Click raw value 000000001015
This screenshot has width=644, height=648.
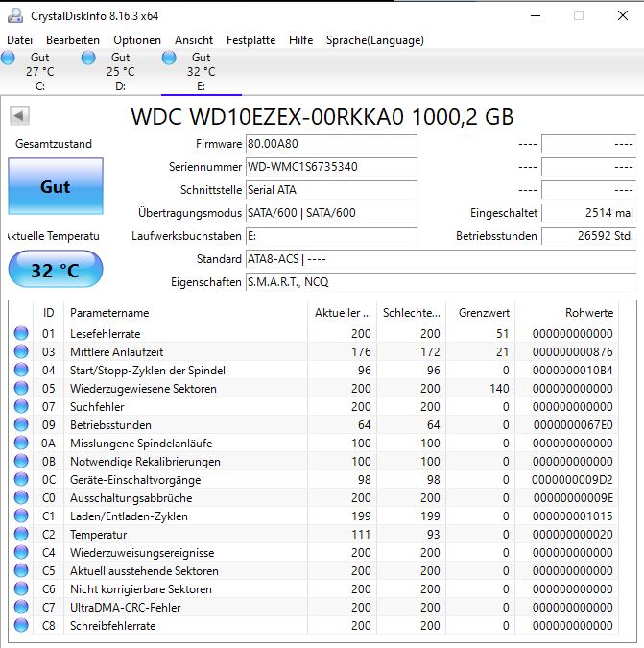pyautogui.click(x=573, y=516)
